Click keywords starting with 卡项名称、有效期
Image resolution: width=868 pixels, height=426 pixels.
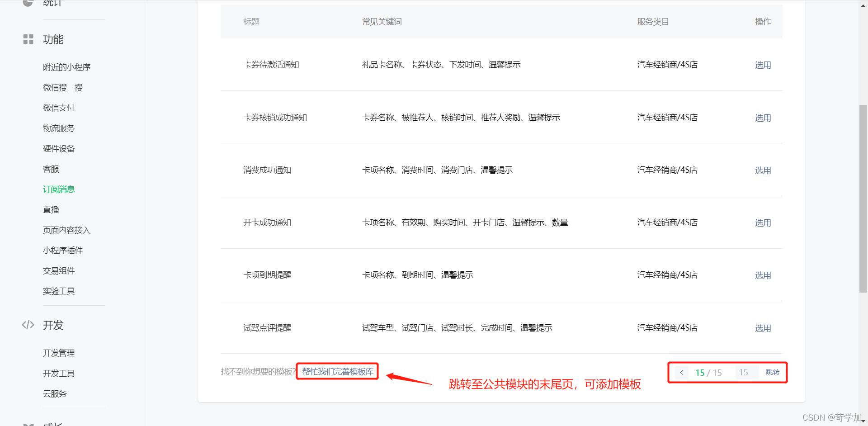(465, 222)
